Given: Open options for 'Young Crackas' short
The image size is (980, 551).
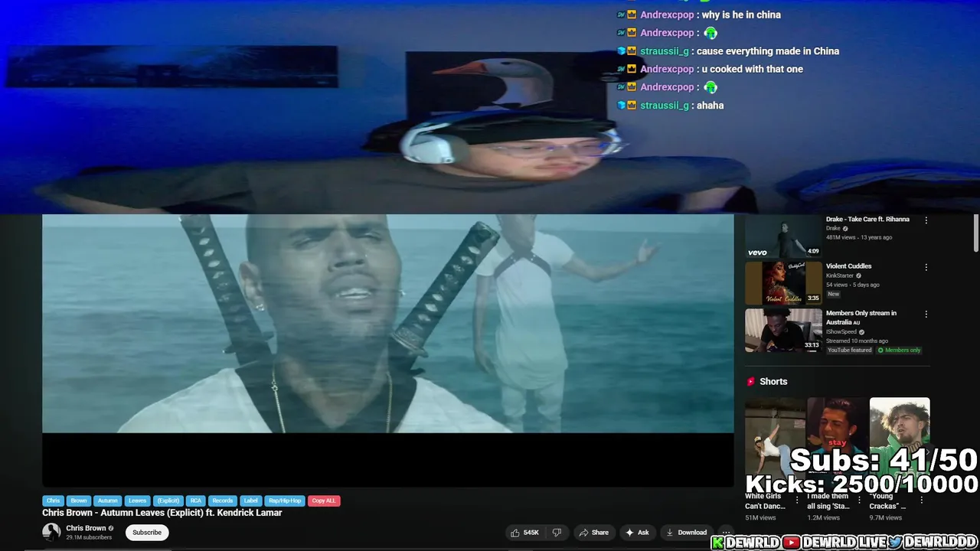Looking at the screenshot, I should tap(921, 500).
